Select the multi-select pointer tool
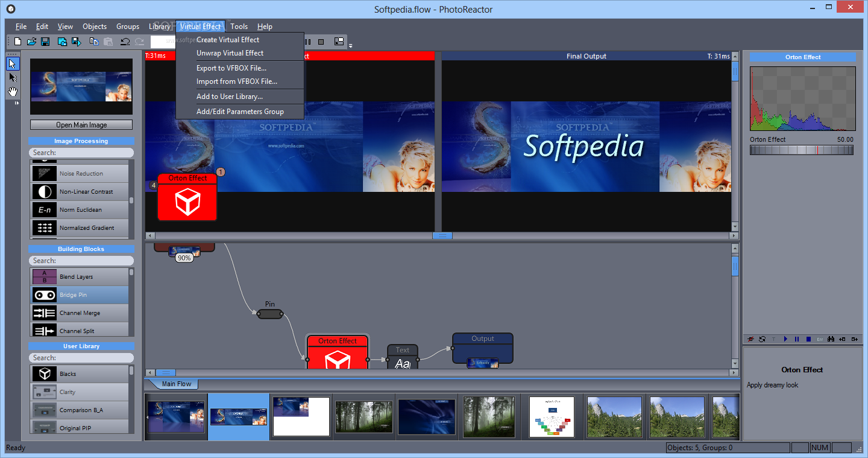The height and width of the screenshot is (458, 868). click(x=13, y=77)
